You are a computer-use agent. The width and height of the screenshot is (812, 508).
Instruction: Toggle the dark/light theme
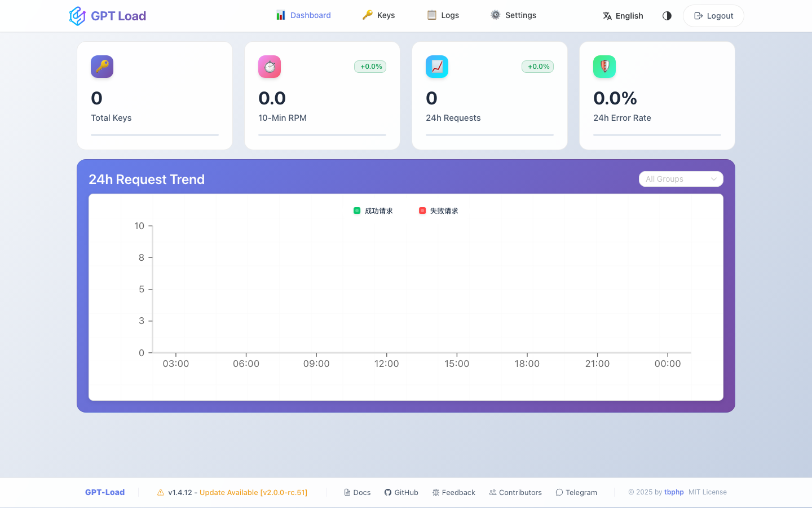[667, 16]
